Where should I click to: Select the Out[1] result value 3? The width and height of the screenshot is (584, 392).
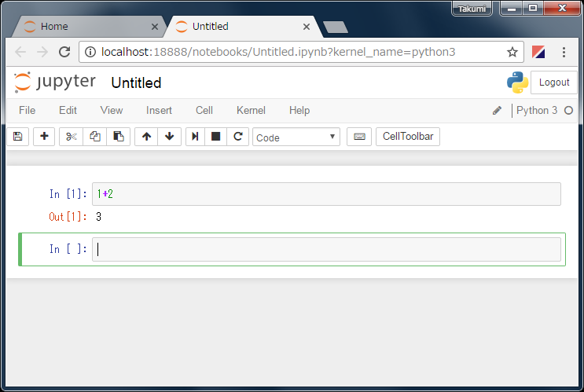coord(99,217)
